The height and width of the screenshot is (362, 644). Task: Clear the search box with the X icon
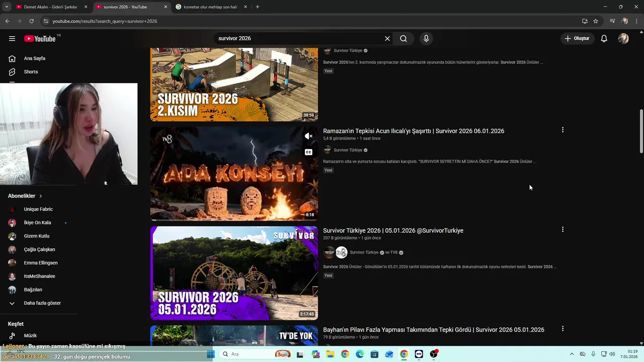point(387,39)
